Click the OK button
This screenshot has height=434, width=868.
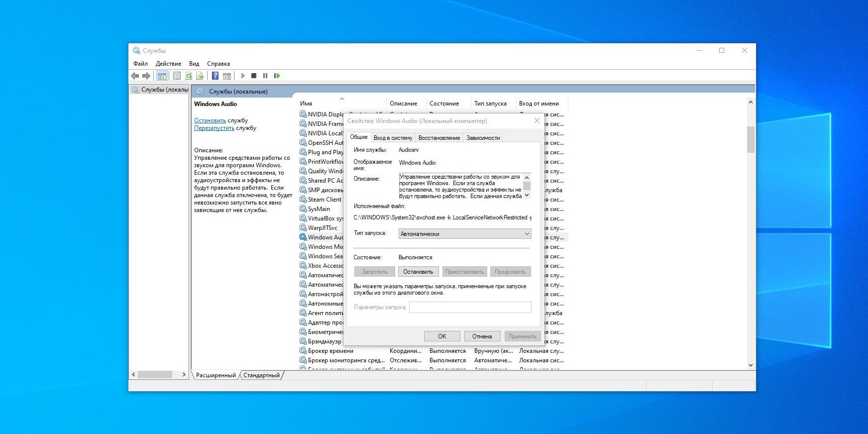click(442, 336)
